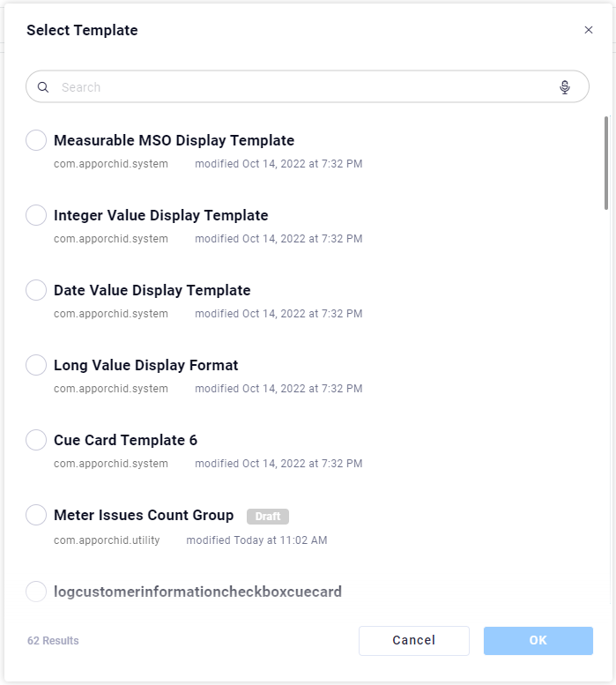Click into the Search input field
The image size is (616, 685).
point(300,87)
